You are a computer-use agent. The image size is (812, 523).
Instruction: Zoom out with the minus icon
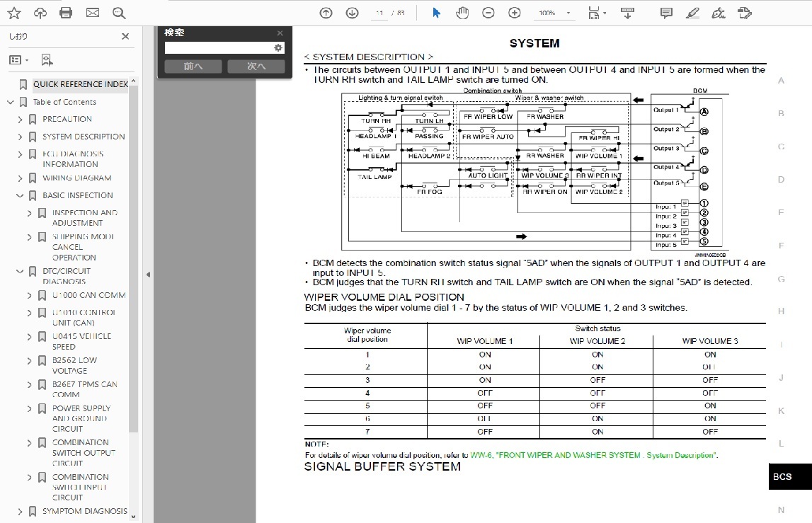tap(488, 13)
